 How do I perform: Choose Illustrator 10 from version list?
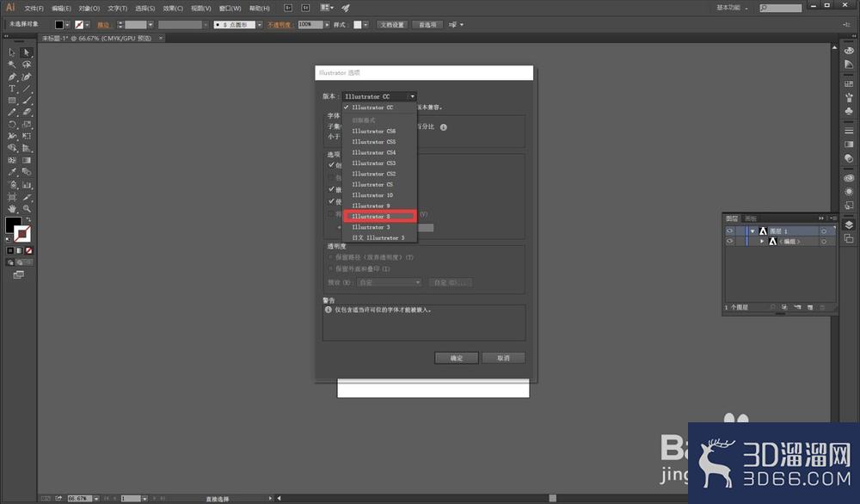pos(379,195)
